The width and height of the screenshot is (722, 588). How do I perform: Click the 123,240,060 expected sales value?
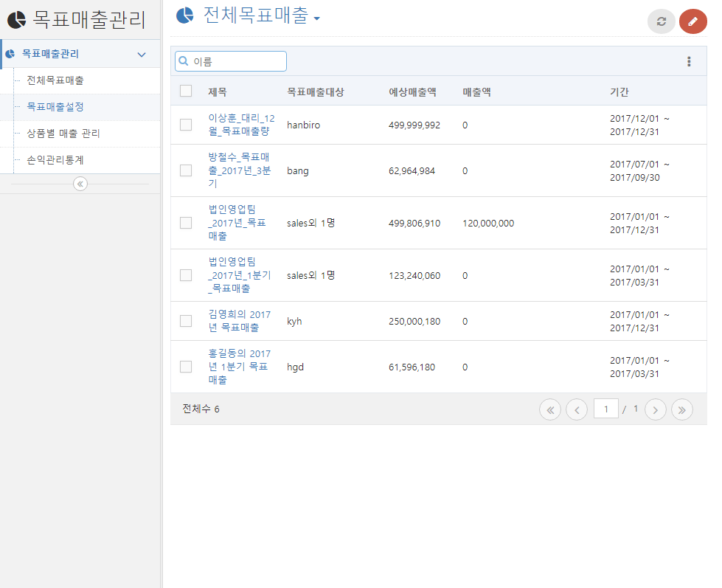coord(414,276)
